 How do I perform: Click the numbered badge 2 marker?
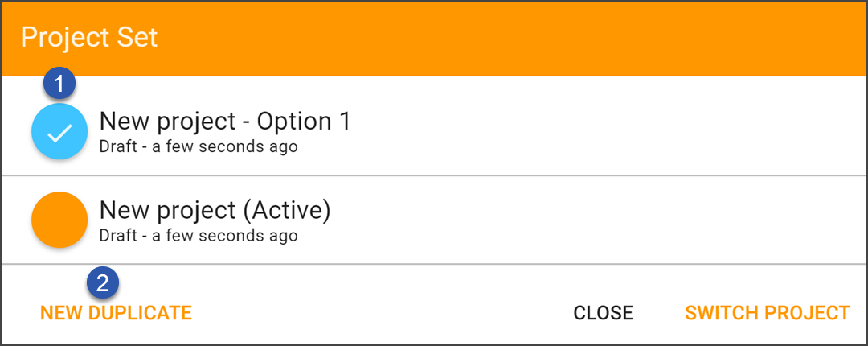pyautogui.click(x=102, y=283)
